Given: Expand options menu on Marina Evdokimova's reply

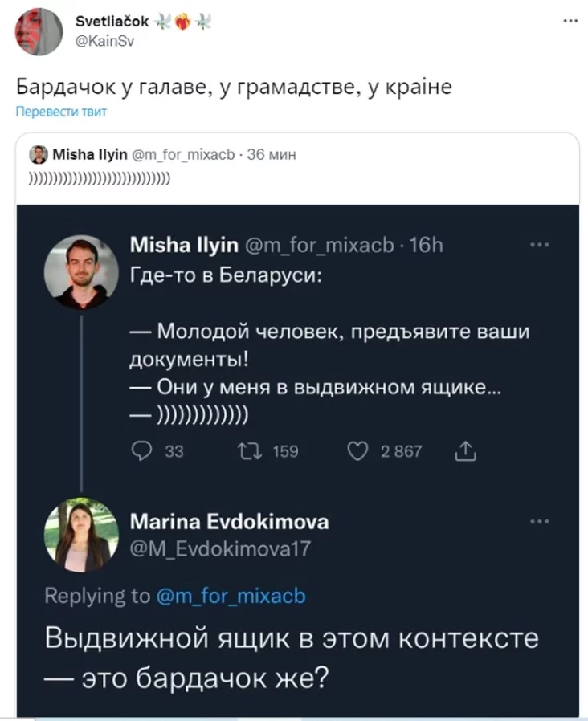Looking at the screenshot, I should point(540,520).
